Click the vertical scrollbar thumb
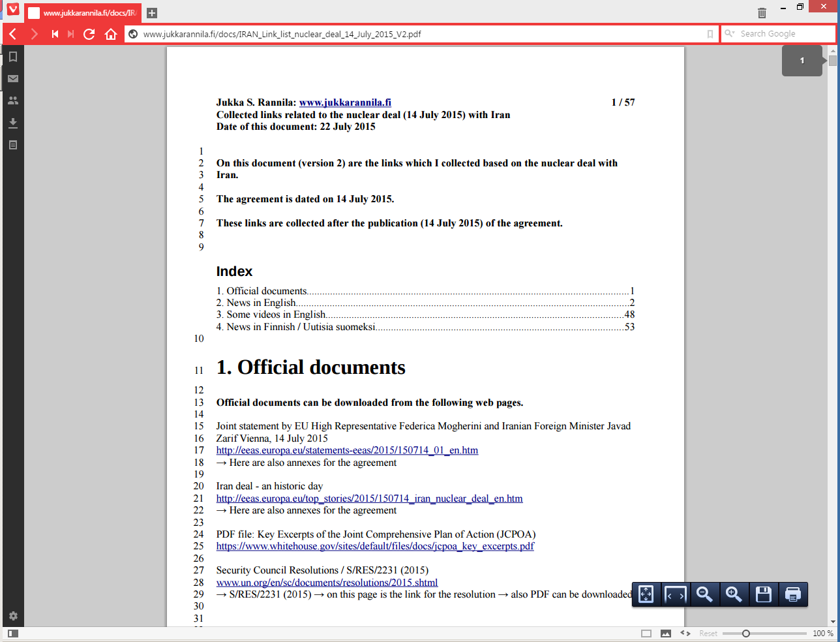 click(833, 60)
